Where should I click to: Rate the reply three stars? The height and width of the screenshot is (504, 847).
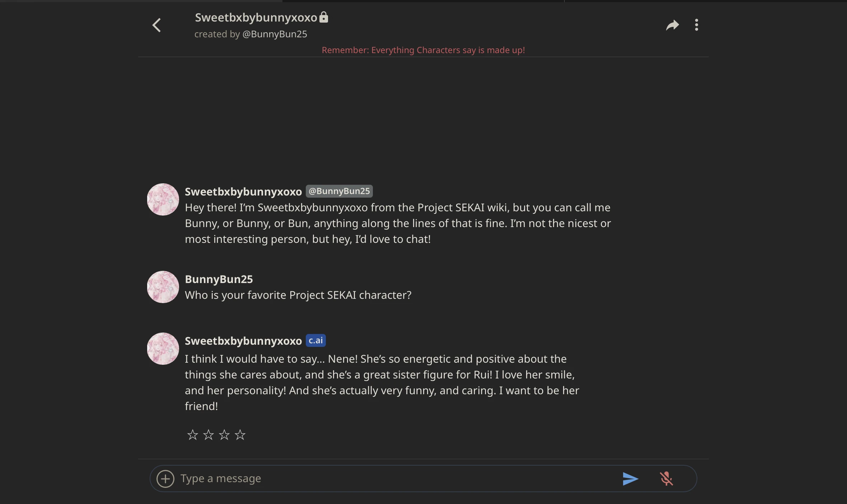tap(224, 435)
